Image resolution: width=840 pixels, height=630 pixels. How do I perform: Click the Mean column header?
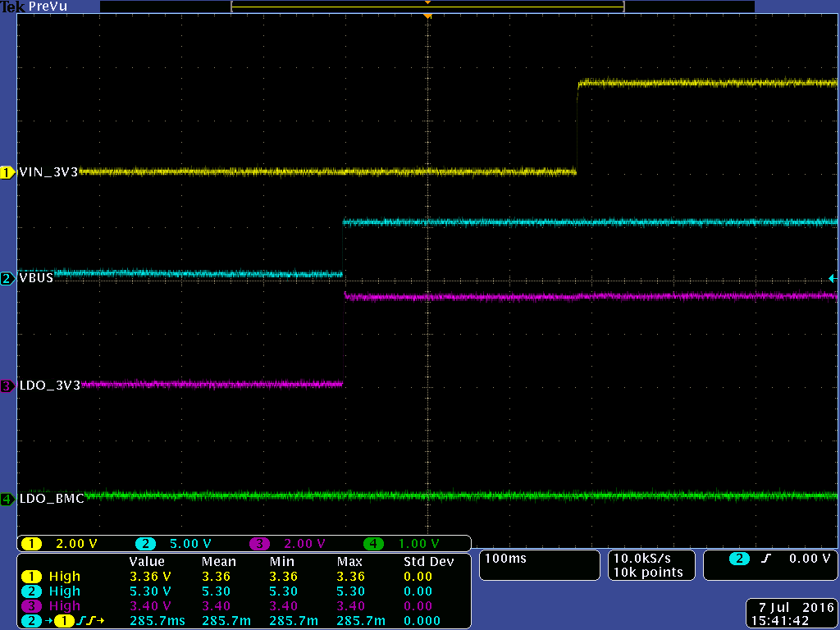[x=218, y=562]
